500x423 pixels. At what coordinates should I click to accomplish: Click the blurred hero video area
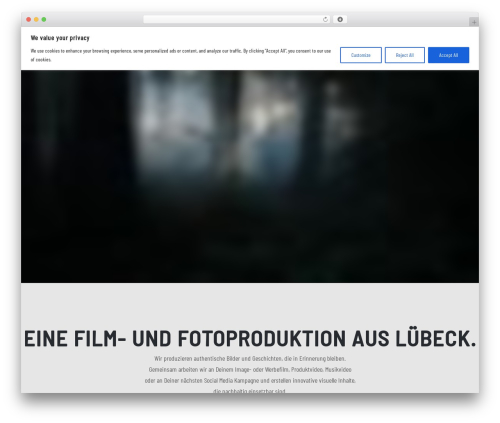pos(250,177)
